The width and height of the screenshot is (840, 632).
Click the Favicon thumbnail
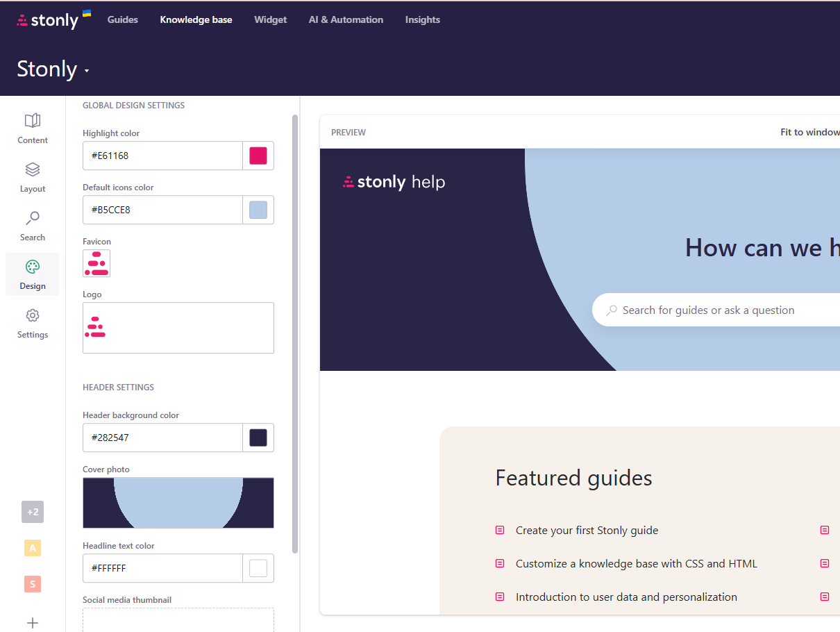pyautogui.click(x=96, y=263)
